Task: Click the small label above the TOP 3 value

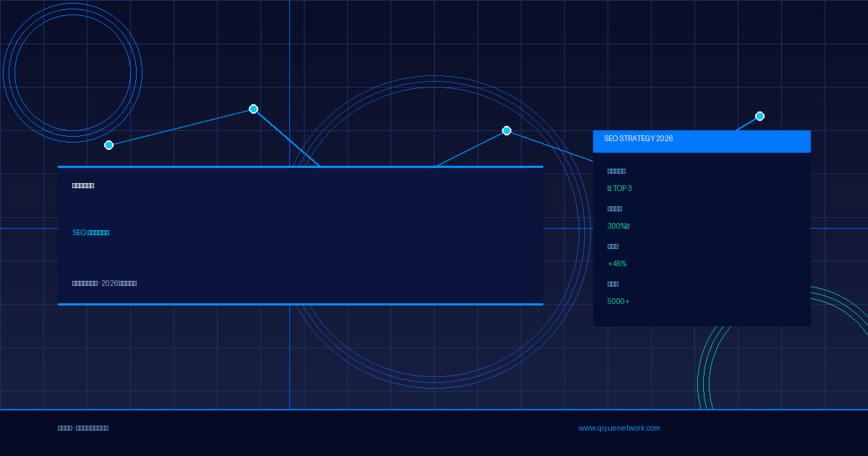Action: pyautogui.click(x=616, y=171)
